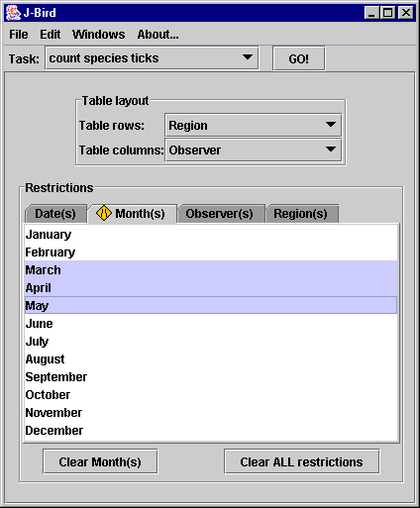This screenshot has height=508, width=420.
Task: Open the Edit menu
Action: 50,35
